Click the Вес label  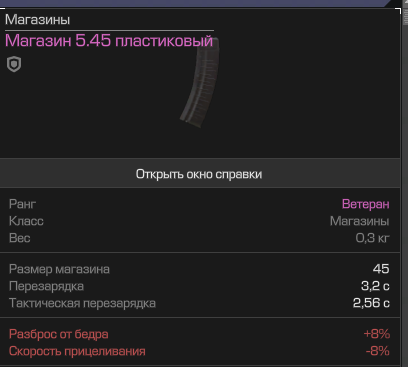click(20, 238)
